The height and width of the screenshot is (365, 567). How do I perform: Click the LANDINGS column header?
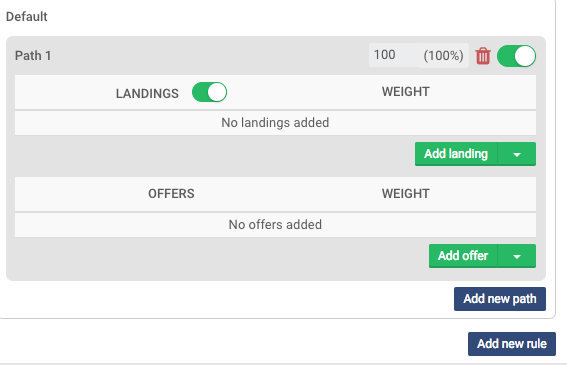click(147, 93)
